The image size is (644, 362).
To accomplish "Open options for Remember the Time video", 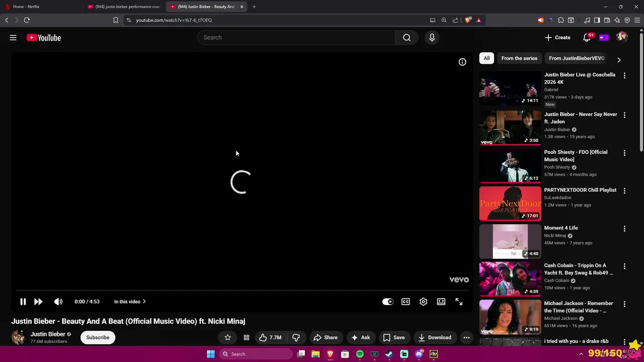I will tap(624, 304).
